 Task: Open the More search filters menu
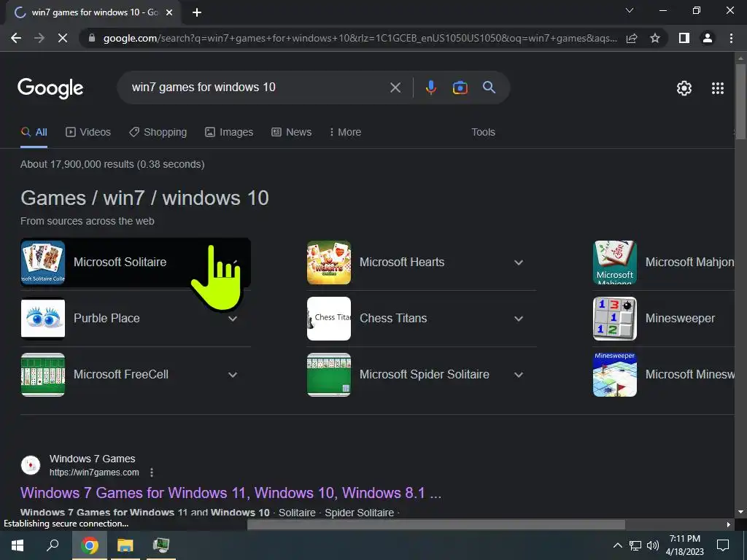[345, 133]
